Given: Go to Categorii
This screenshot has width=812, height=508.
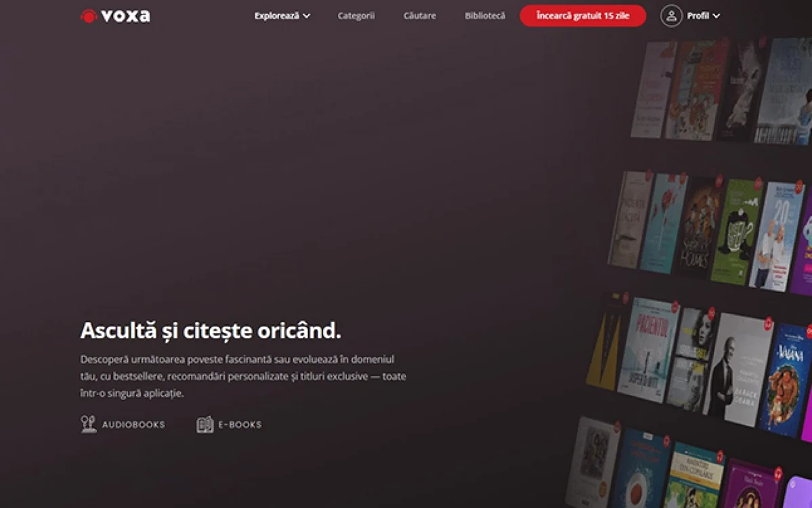Looking at the screenshot, I should click(356, 16).
